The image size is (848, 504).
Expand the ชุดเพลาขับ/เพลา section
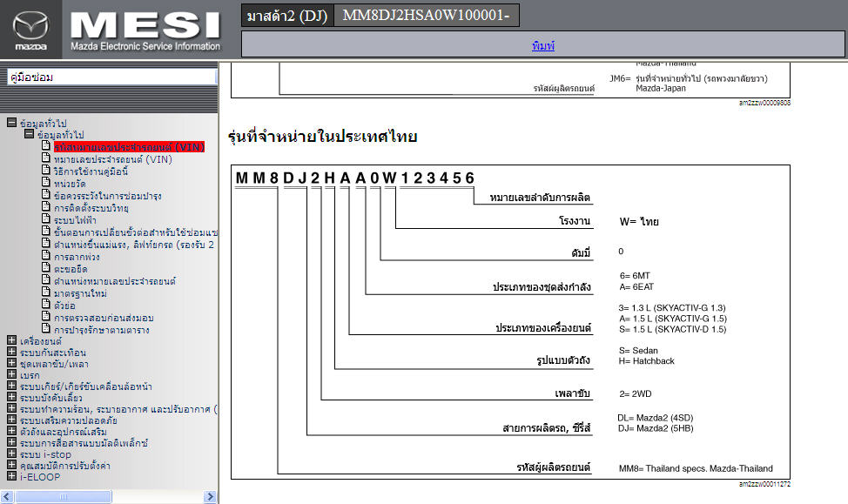[x=11, y=363]
